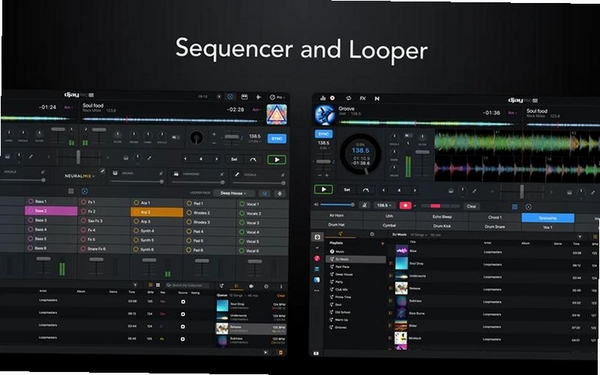Select the grid view icon above Bass loops
The image size is (600, 375).
pos(71,191)
